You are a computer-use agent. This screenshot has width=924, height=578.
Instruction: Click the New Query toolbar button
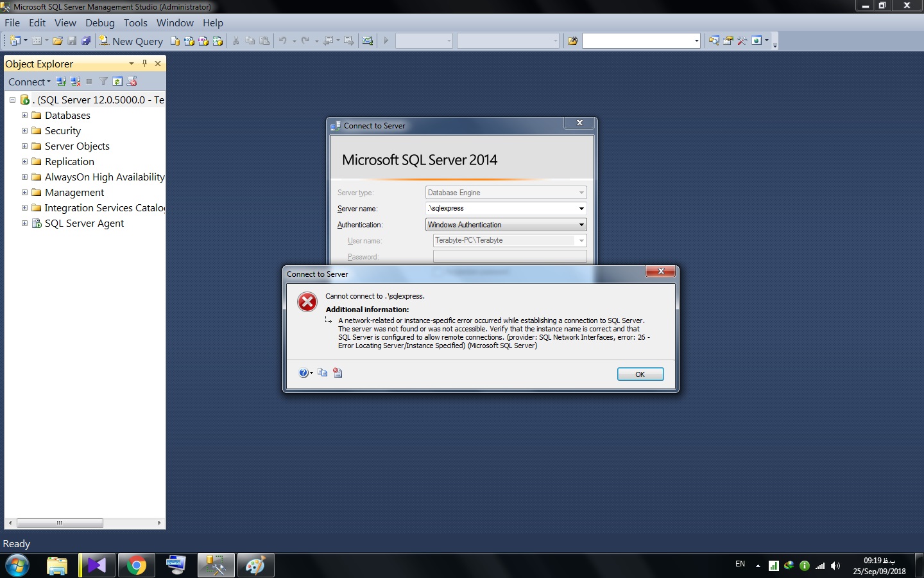tap(131, 41)
